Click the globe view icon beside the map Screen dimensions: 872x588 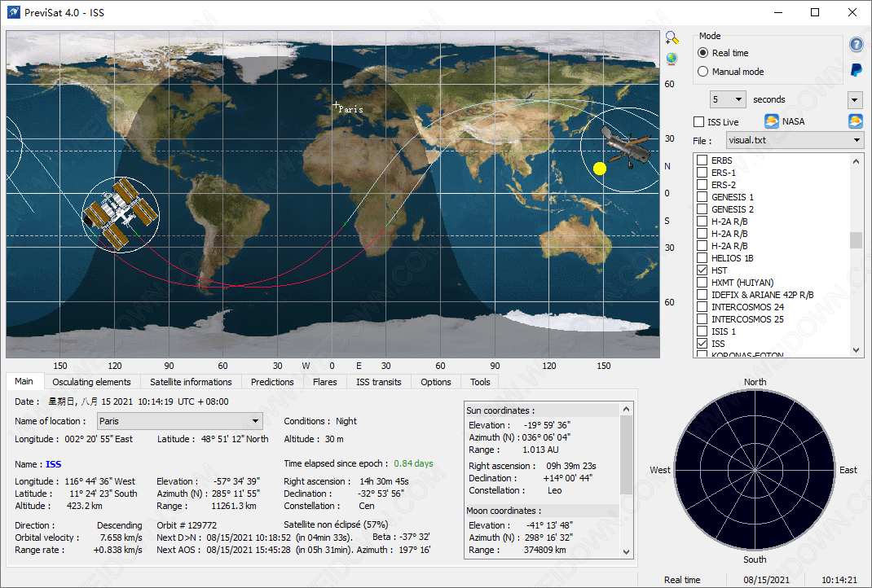pos(672,59)
